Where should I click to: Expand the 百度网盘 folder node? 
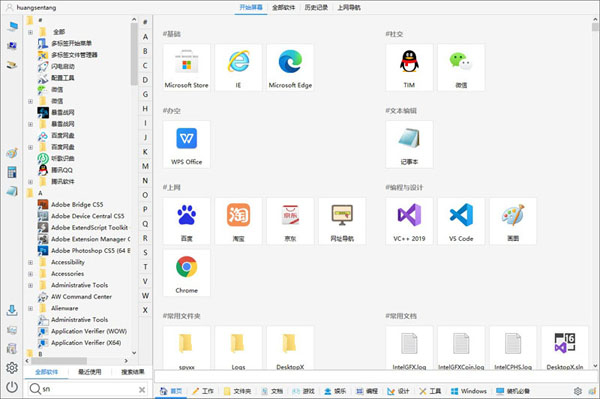pyautogui.click(x=30, y=147)
